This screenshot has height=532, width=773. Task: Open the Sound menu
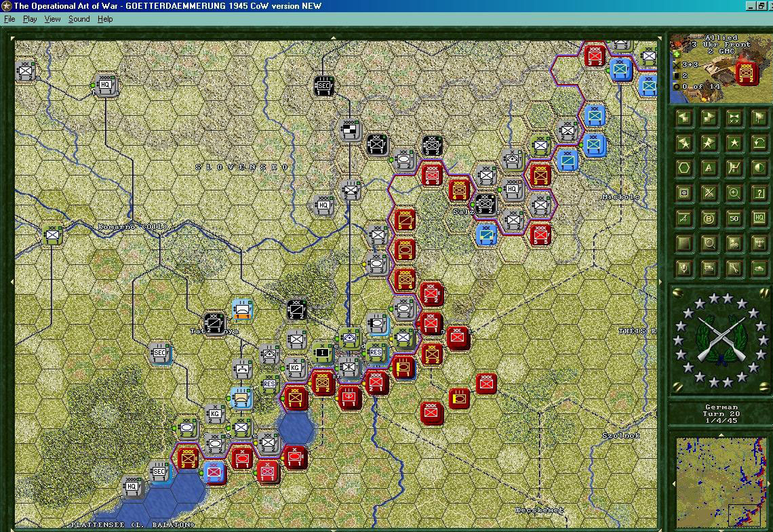(79, 19)
